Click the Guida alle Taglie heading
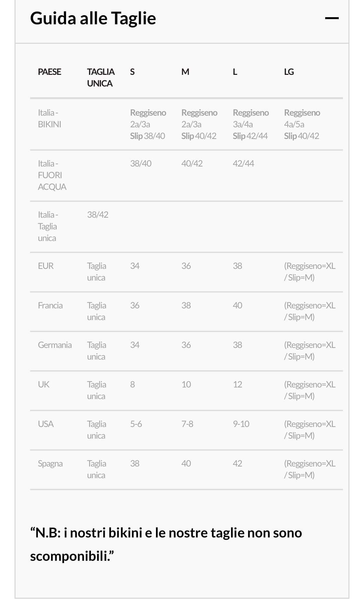 tap(93, 18)
